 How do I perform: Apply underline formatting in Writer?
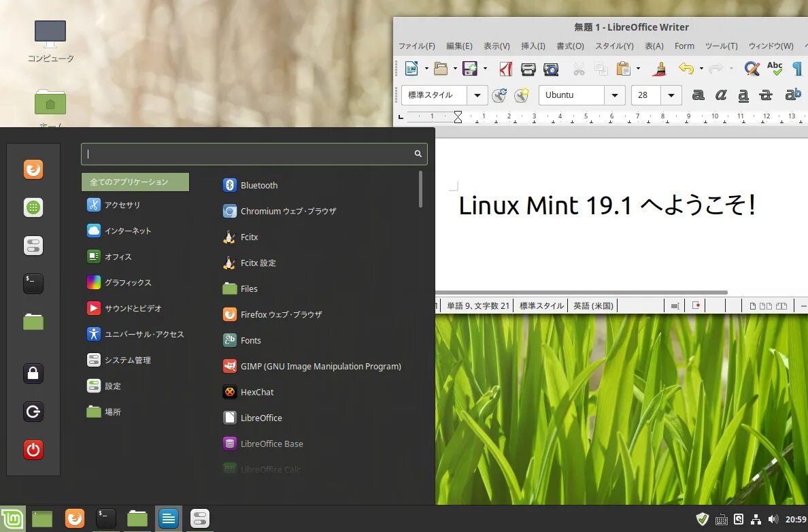[x=743, y=95]
